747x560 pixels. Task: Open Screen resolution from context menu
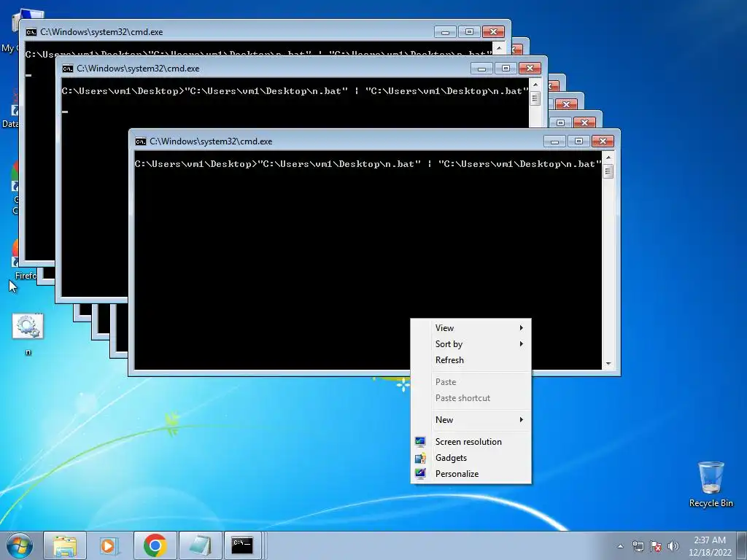pos(471,441)
